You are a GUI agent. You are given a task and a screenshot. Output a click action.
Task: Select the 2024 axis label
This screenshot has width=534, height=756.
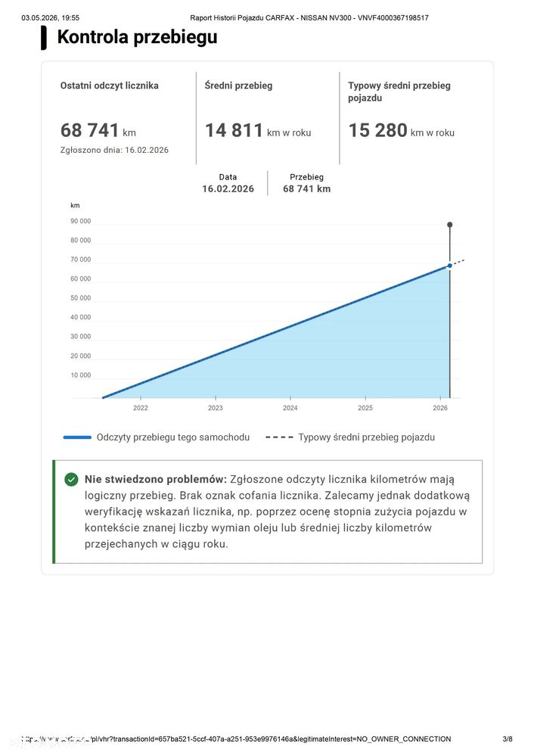(290, 408)
